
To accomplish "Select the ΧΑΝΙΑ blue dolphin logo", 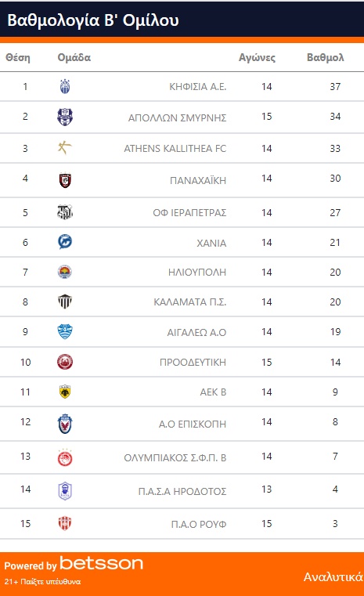I will pos(65,242).
